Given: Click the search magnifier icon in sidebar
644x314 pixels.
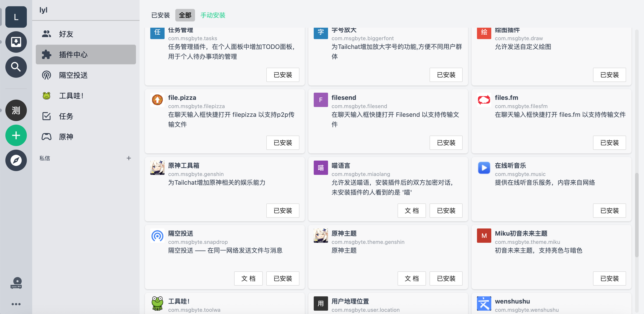Looking at the screenshot, I should pos(16,67).
